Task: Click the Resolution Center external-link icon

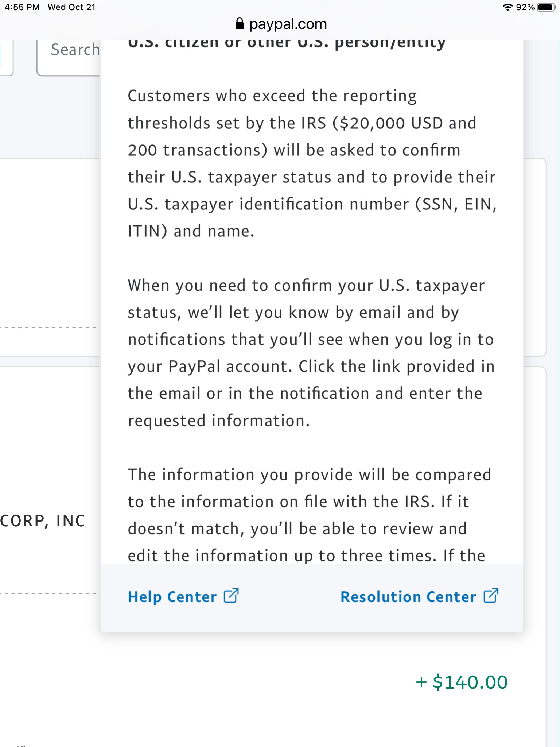Action: 491,596
